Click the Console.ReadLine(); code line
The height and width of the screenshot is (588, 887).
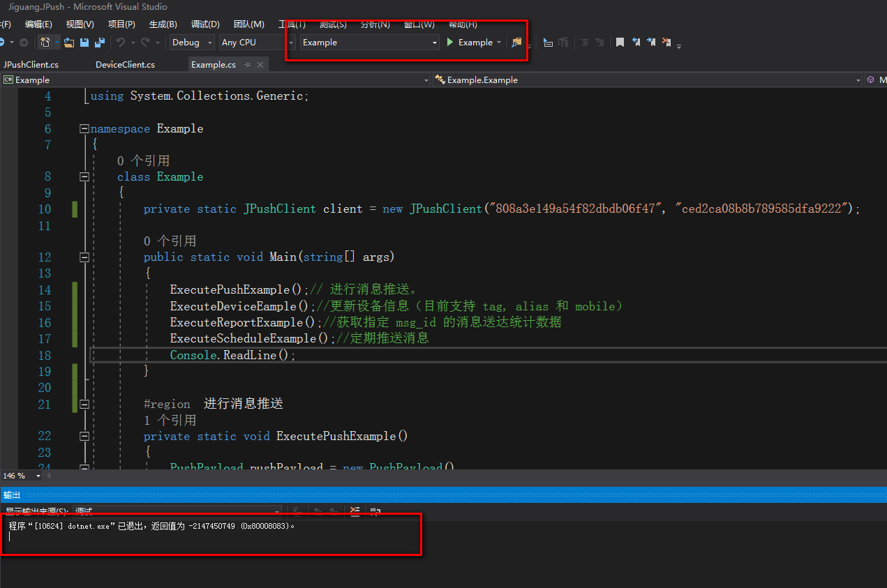(233, 355)
